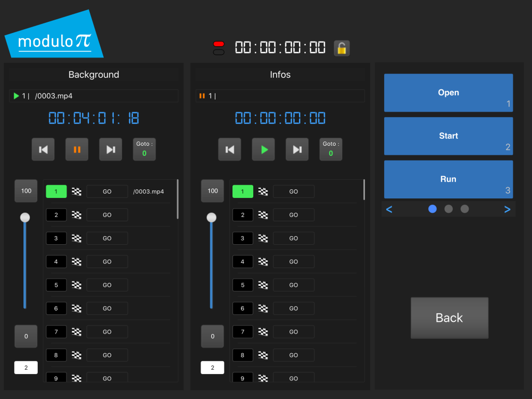Viewport: 532px width, 399px height.
Task: Click the checkered flag on Infos cue 5
Action: pos(263,285)
